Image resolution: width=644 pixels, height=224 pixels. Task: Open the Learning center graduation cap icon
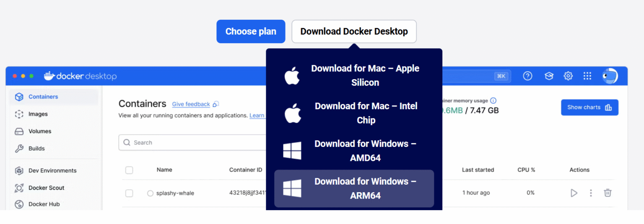click(549, 76)
